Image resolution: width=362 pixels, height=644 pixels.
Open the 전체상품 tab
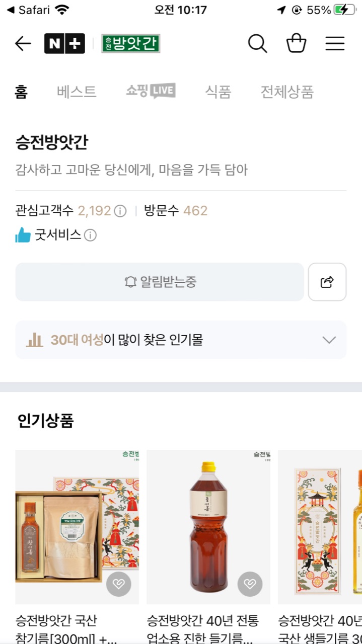click(x=287, y=92)
